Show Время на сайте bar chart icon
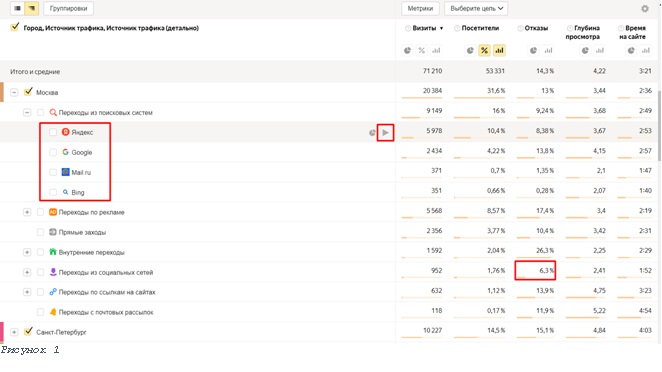The height and width of the screenshot is (372, 662). [x=646, y=51]
